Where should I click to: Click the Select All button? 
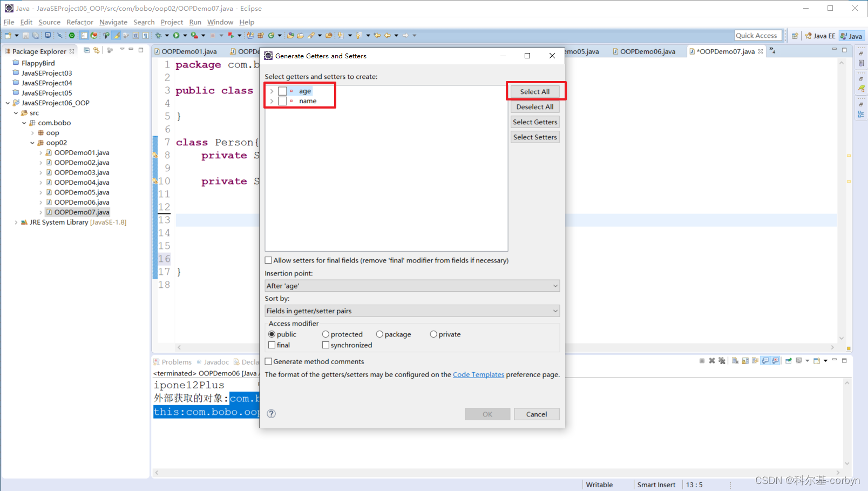point(535,92)
